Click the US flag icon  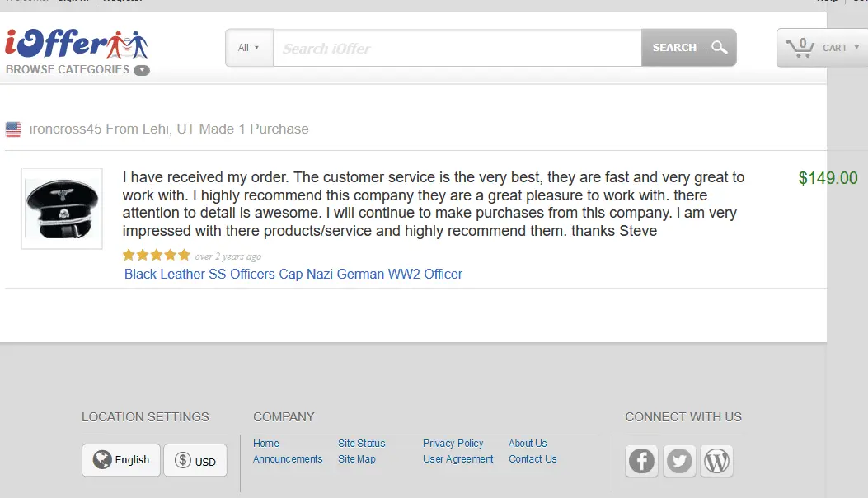click(x=13, y=129)
